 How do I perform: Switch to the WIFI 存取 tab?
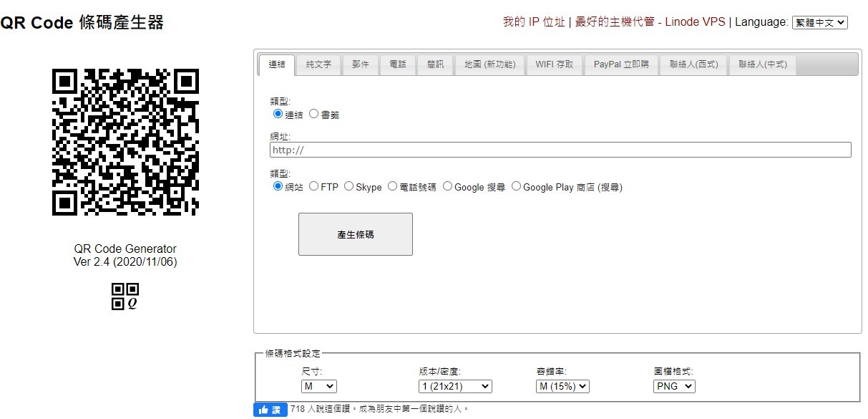[555, 64]
